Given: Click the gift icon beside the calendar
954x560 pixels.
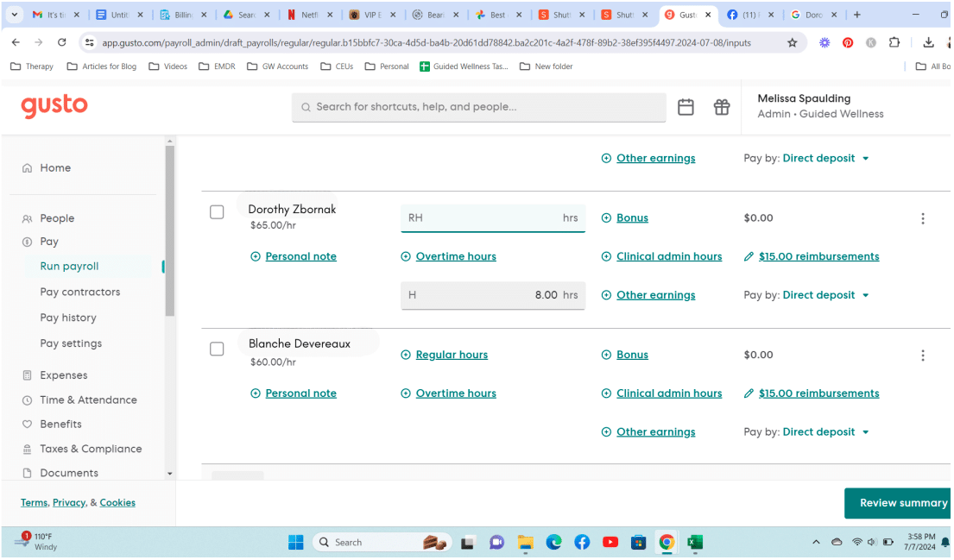Looking at the screenshot, I should coord(722,106).
